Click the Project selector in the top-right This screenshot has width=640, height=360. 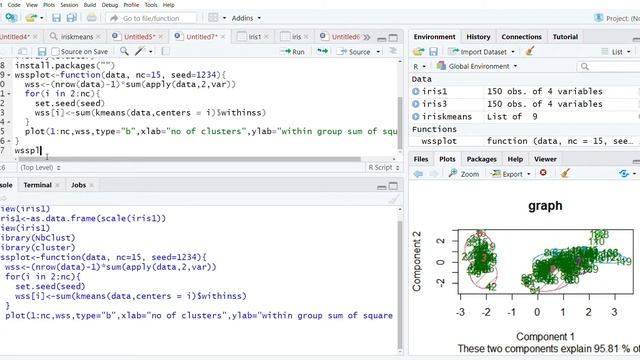616,18
